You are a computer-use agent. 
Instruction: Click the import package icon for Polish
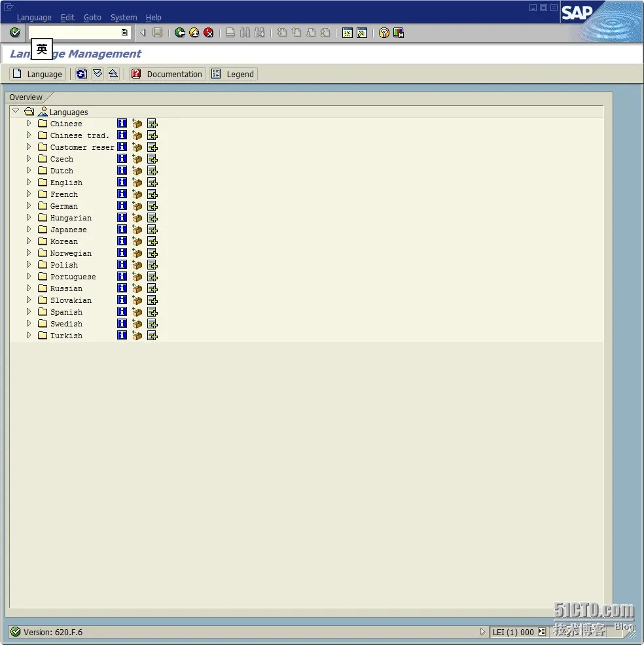pos(137,265)
